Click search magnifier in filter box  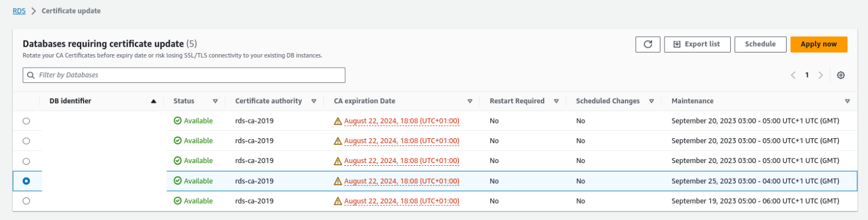click(31, 75)
